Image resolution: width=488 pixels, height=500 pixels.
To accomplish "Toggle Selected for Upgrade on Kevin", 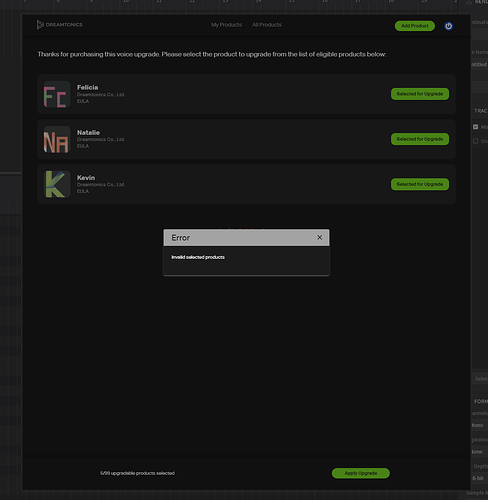I will coord(420,184).
